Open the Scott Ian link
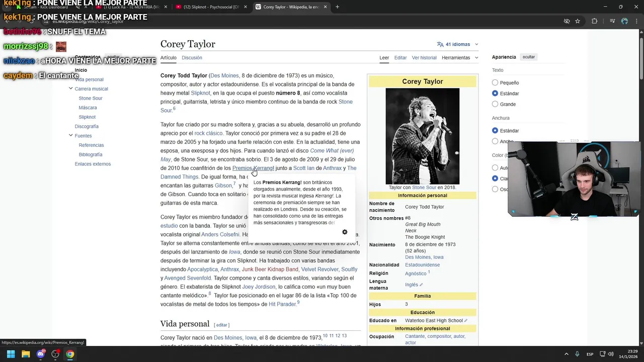This screenshot has height=362, width=644. pos(304,168)
